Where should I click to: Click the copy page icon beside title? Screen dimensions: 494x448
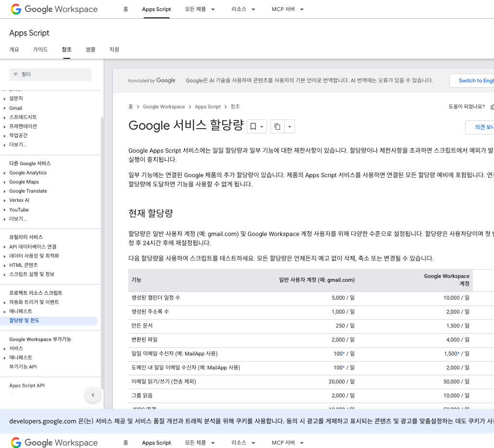click(277, 127)
